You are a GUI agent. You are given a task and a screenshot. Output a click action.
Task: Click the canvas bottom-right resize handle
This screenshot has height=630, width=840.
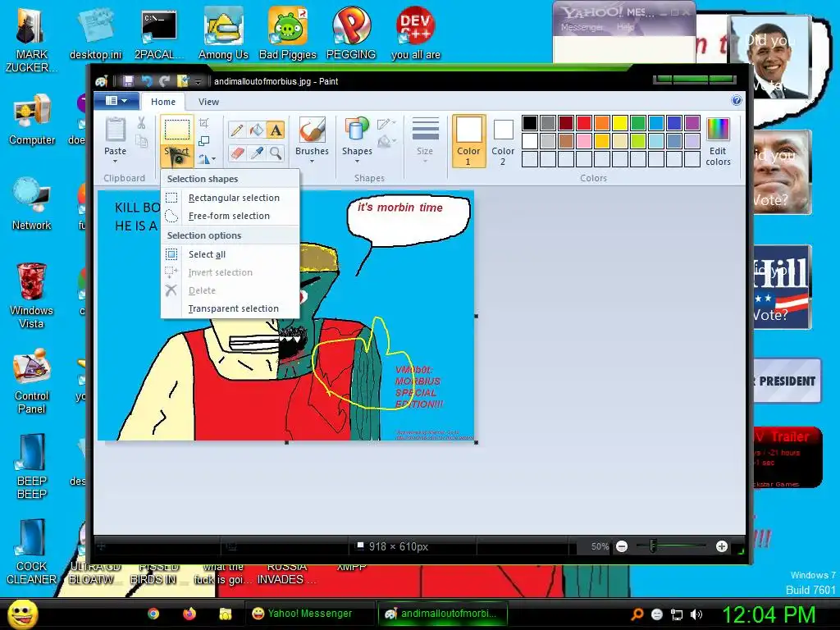[477, 442]
